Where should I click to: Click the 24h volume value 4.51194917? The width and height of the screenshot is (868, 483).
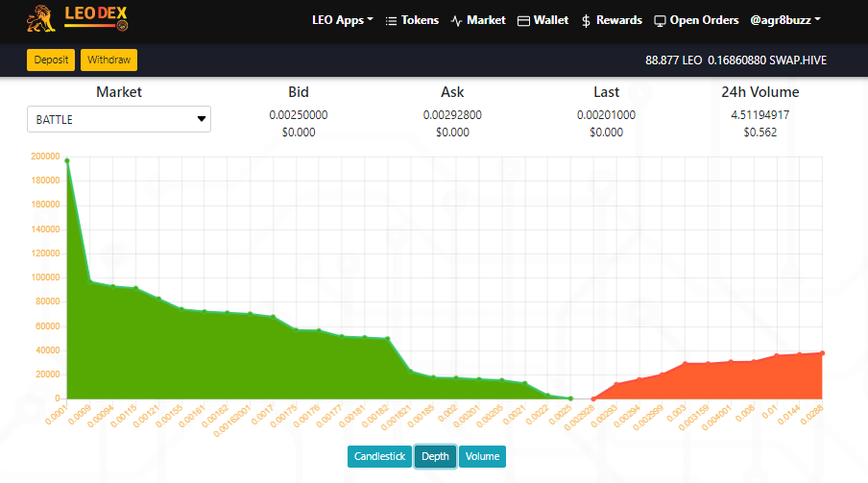tap(760, 114)
